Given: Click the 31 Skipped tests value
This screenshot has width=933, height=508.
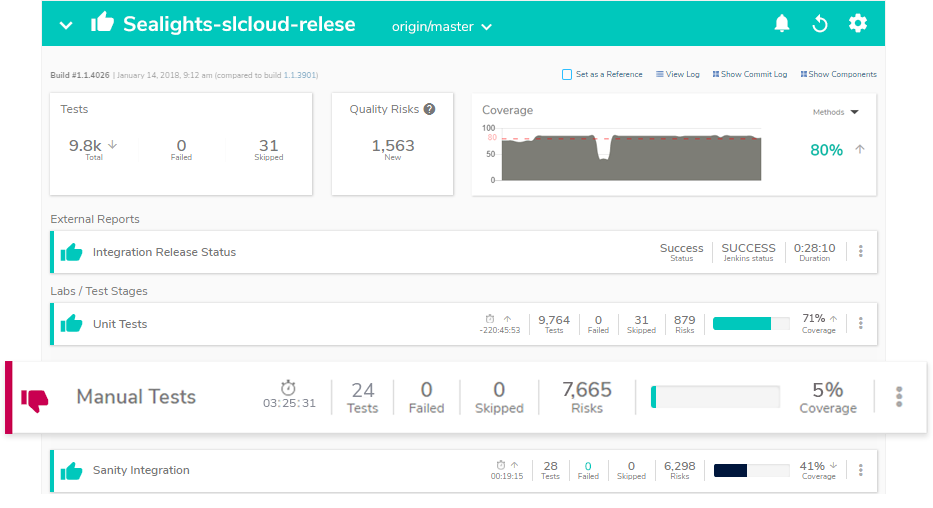Looking at the screenshot, I should tap(268, 146).
